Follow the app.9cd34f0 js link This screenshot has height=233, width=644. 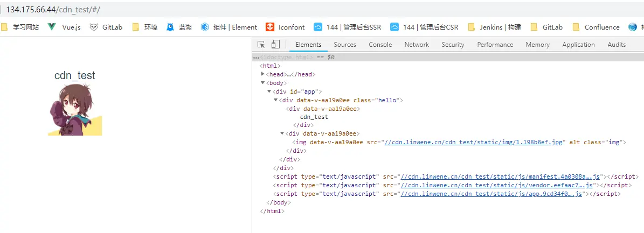tap(491, 194)
